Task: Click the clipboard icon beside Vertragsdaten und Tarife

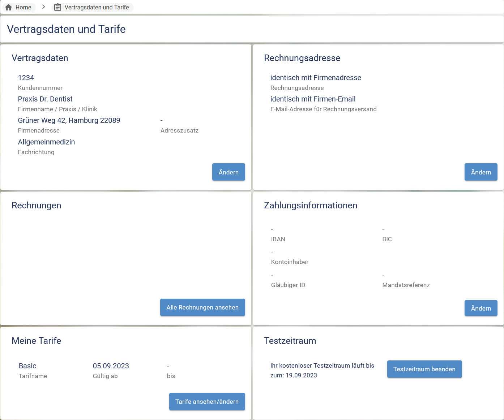Action: [57, 7]
